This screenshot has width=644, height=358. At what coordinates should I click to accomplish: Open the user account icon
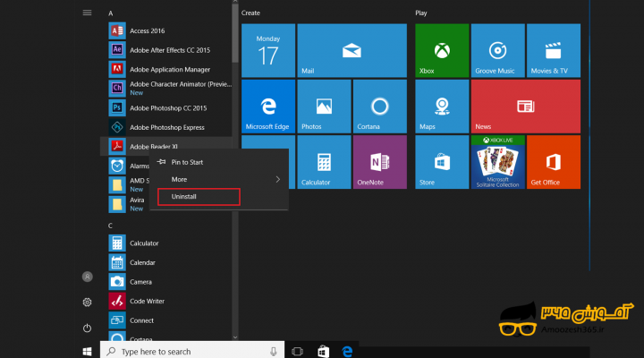coord(87,277)
